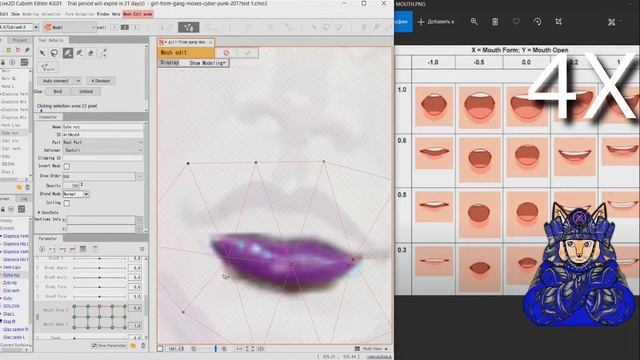This screenshot has width=640, height=360.
Task: Click zoom icon in Photos window
Action: pyautogui.click(x=474, y=22)
